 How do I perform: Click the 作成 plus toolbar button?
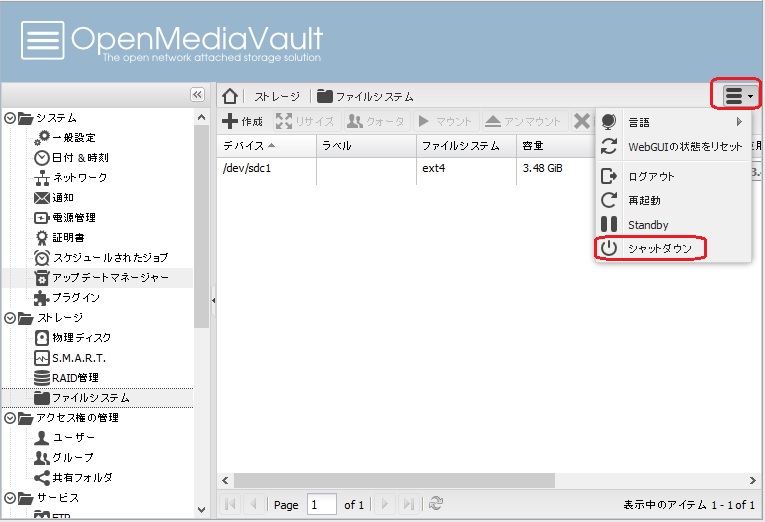[x=242, y=121]
